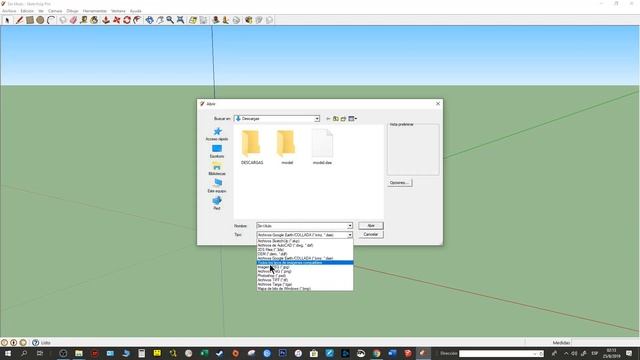Select the Rotate tool
This screenshot has width=640, height=360.
tap(127, 20)
